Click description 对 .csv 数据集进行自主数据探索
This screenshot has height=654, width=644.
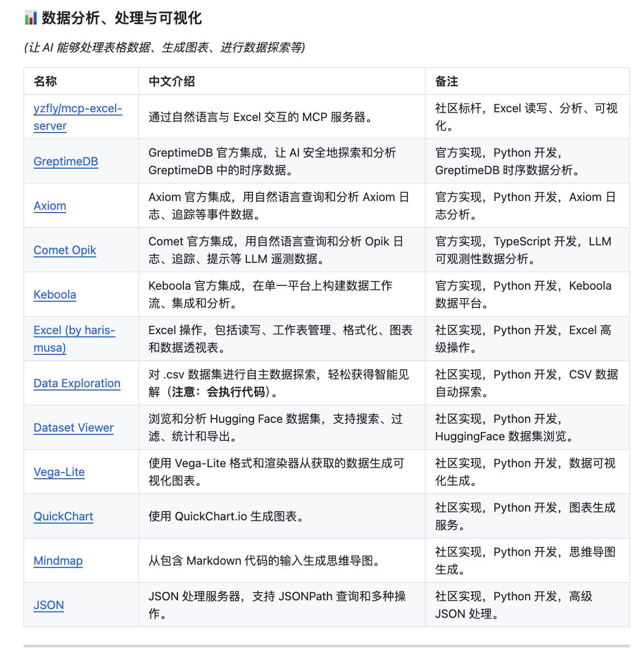coord(279,383)
